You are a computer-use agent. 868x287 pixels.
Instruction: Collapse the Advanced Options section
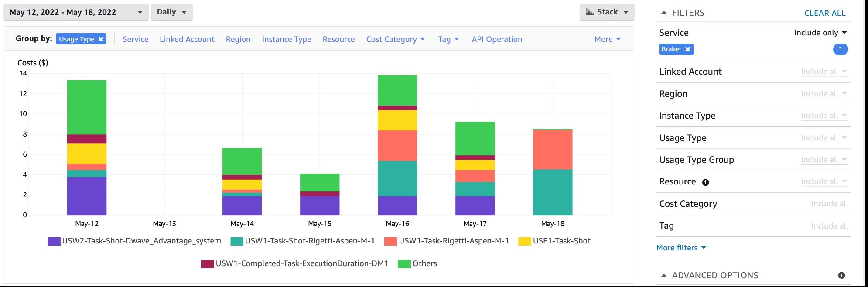click(664, 276)
